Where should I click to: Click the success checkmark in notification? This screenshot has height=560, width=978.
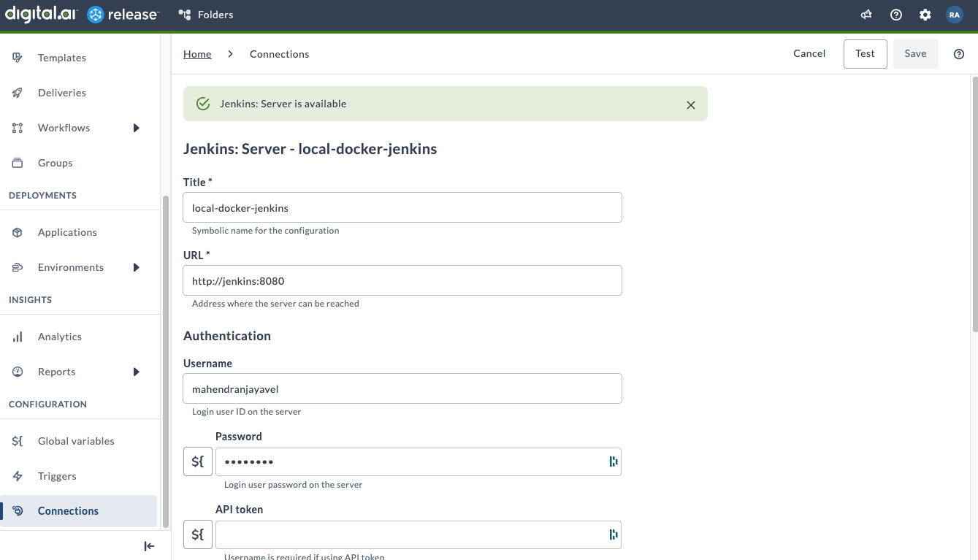click(204, 104)
